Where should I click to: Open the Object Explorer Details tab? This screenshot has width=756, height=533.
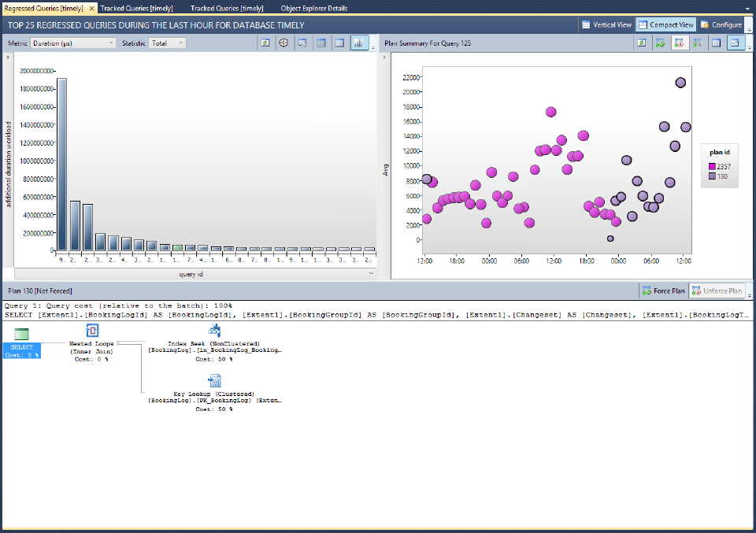[313, 8]
